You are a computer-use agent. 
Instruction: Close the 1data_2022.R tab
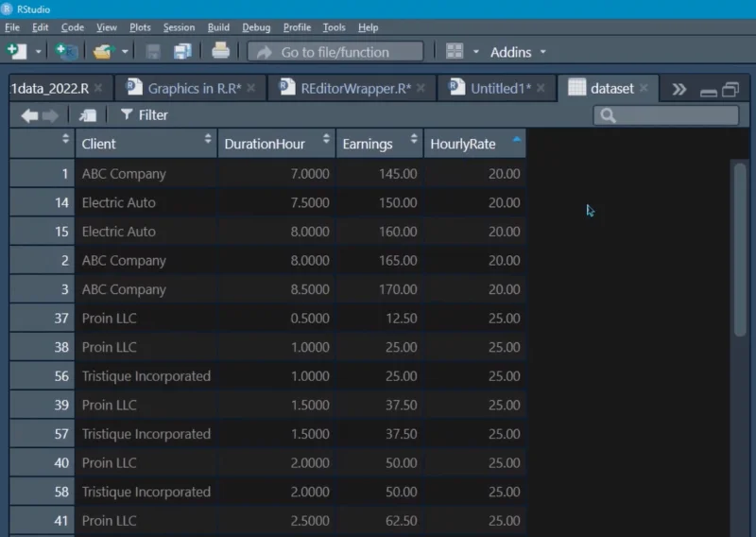tap(98, 88)
